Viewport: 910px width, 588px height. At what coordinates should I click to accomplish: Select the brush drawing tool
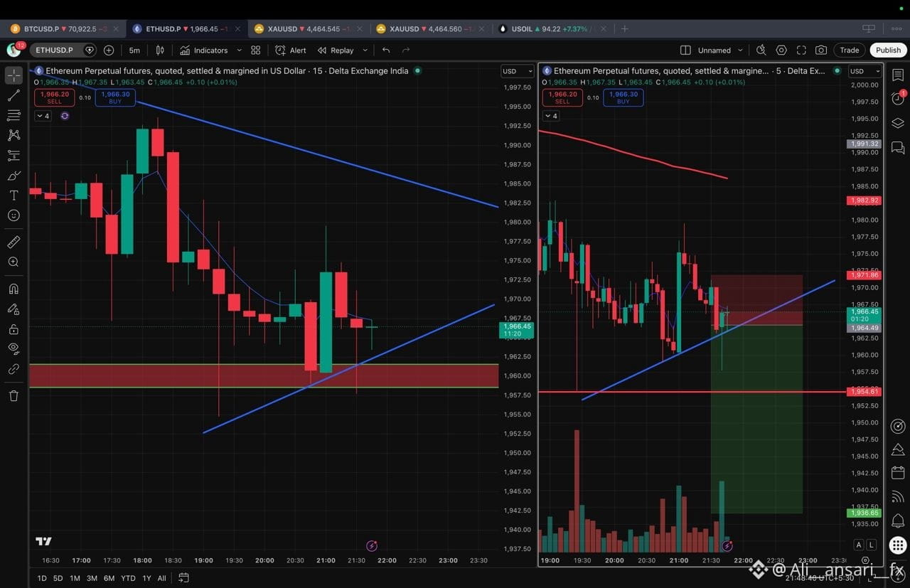(x=14, y=175)
